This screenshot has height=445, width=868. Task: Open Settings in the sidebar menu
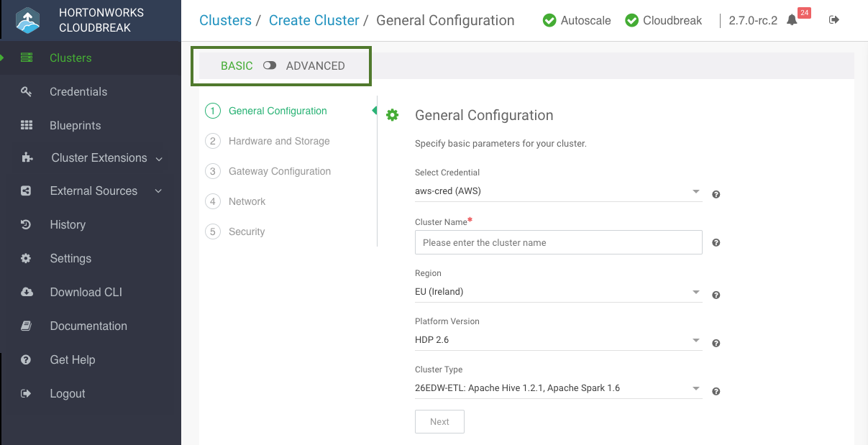coord(70,258)
